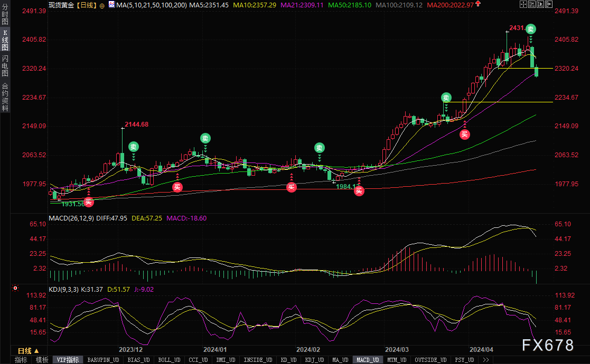Screen dimensions: 590x364
Task: Apply the BOLL_UD indicator
Action: [169, 360]
